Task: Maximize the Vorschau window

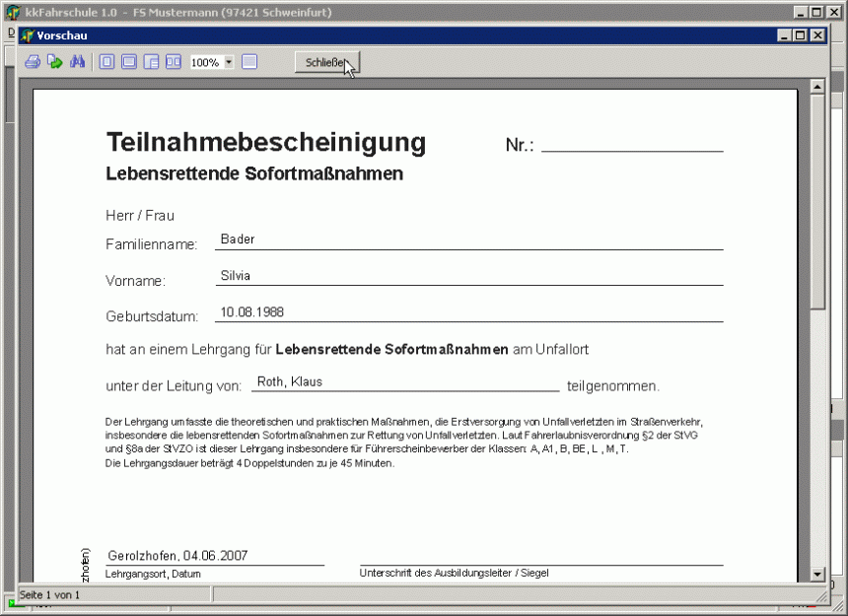Action: tap(802, 34)
